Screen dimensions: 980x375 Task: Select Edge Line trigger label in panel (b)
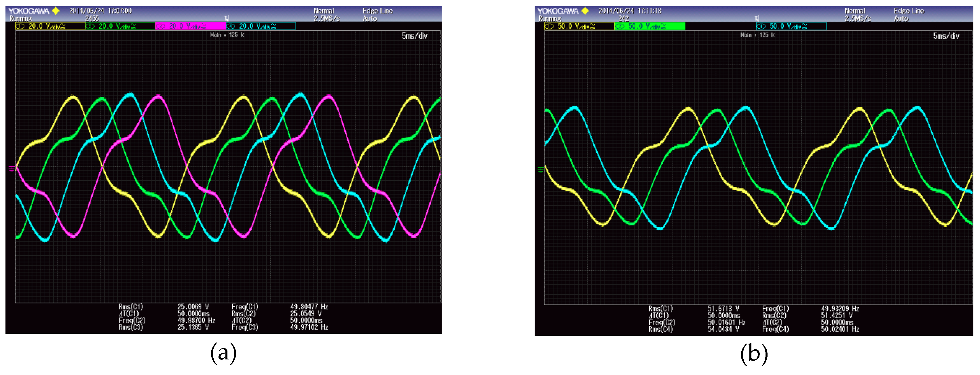[909, 11]
